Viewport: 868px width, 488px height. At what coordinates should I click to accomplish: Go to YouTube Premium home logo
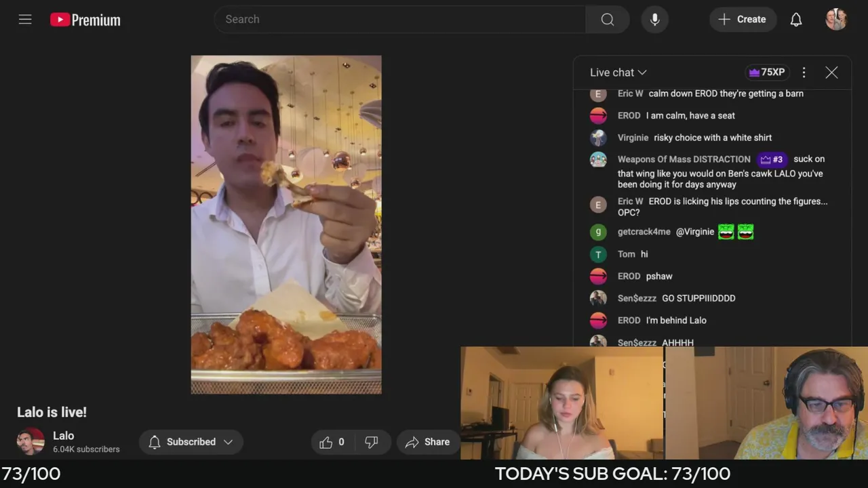[85, 20]
